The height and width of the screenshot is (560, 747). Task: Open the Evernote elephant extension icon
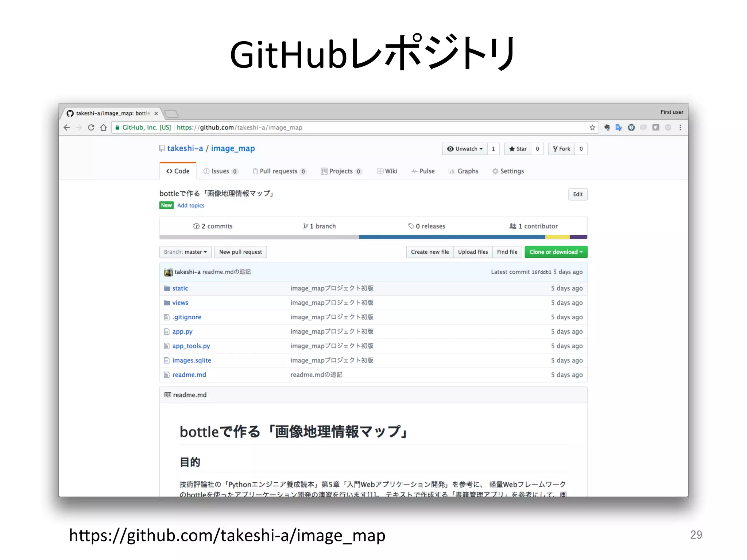point(607,128)
